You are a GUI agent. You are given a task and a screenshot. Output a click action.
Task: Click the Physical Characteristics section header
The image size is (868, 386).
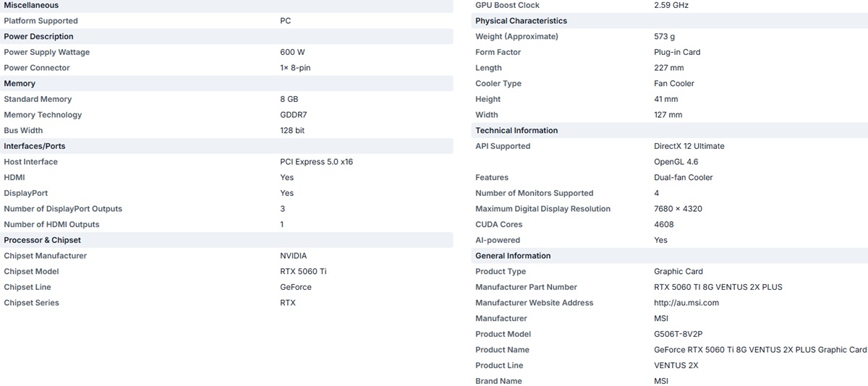pos(670,21)
